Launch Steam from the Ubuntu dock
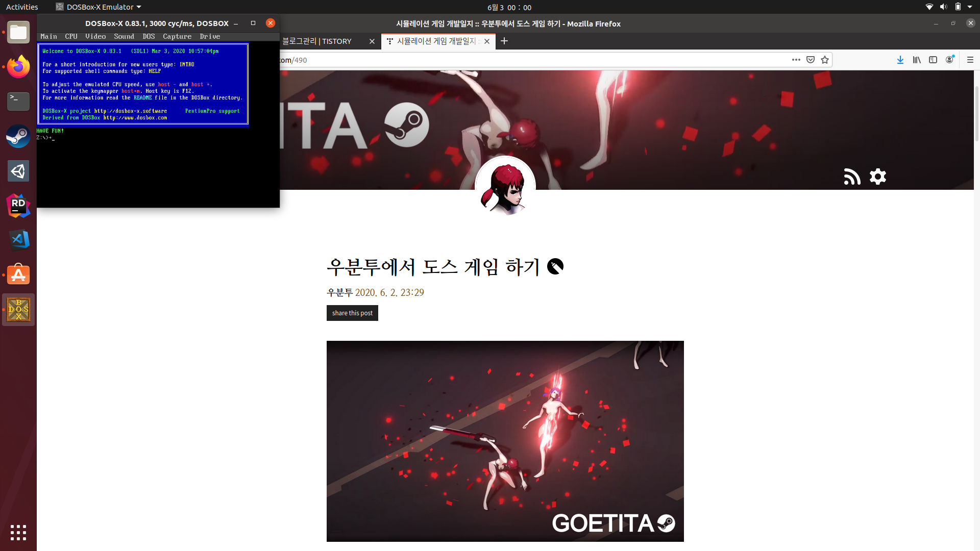 pyautogui.click(x=18, y=137)
